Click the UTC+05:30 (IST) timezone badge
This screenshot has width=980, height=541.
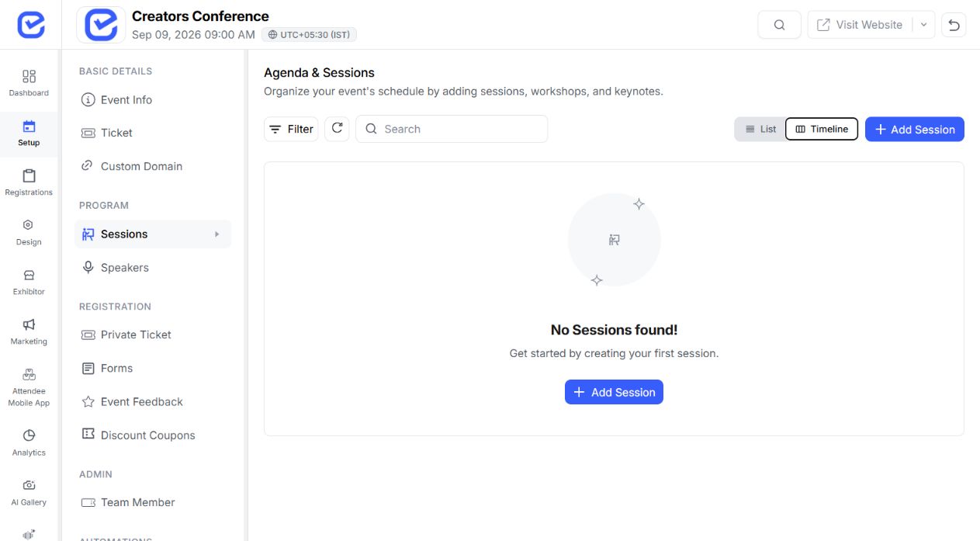[x=309, y=35]
